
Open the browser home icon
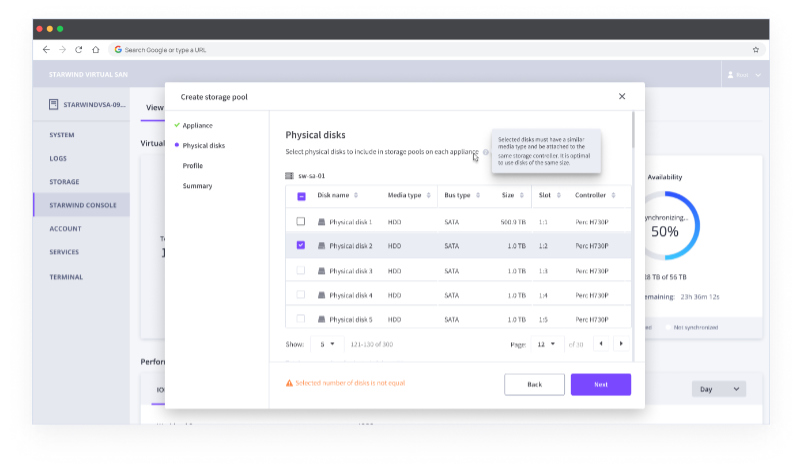95,49
